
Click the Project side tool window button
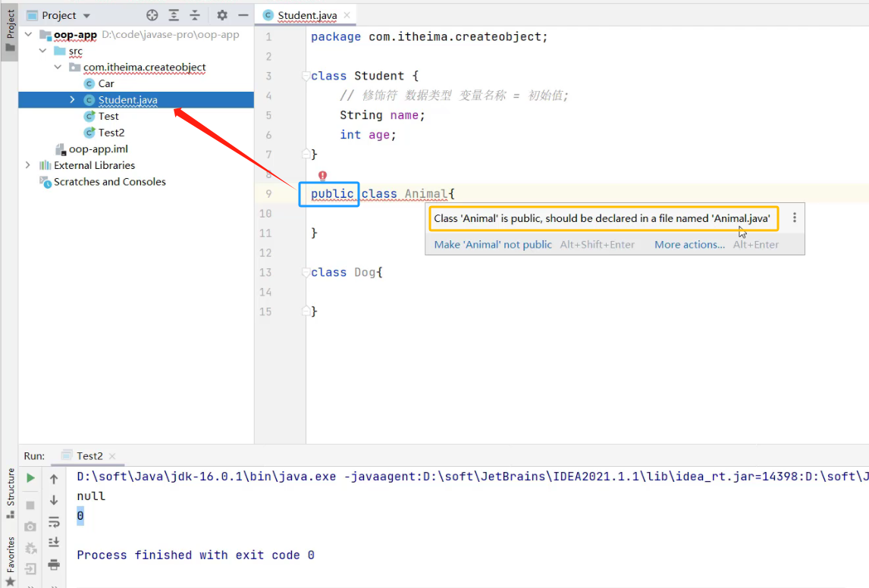pyautogui.click(x=10, y=30)
